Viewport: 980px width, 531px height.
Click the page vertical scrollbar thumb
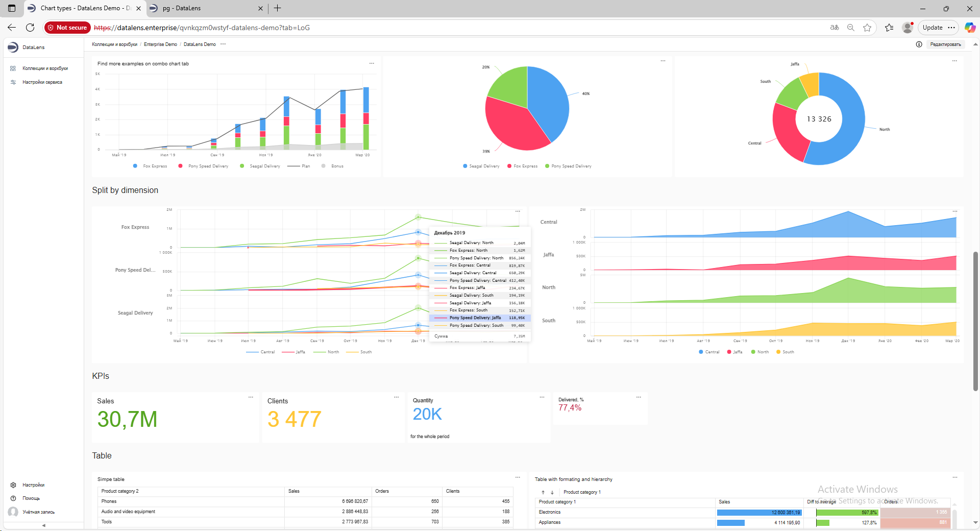pyautogui.click(x=975, y=322)
